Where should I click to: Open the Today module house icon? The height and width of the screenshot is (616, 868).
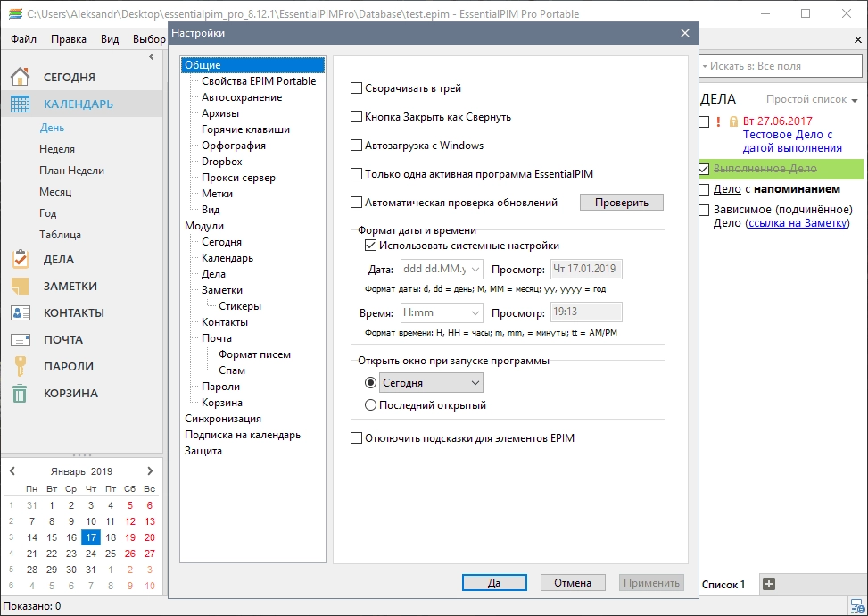[20, 77]
